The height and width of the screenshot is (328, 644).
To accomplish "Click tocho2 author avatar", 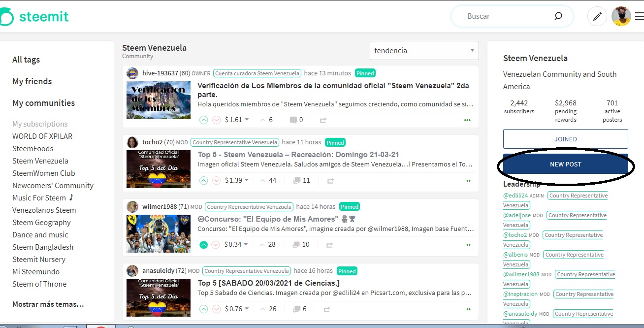I will [x=132, y=142].
